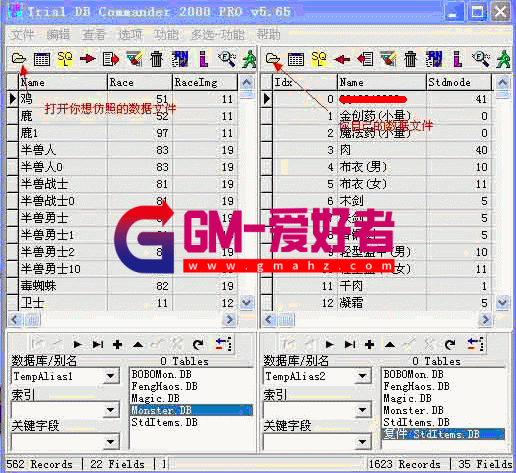Click the filter funnel icon in left toolbar

click(134, 59)
